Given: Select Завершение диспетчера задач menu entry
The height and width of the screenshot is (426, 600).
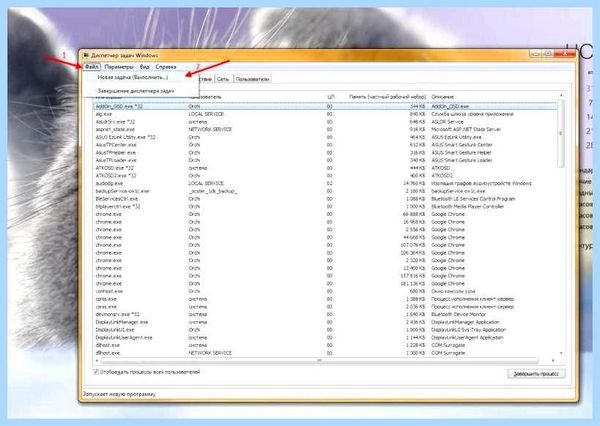Looking at the screenshot, I should pos(136,91).
